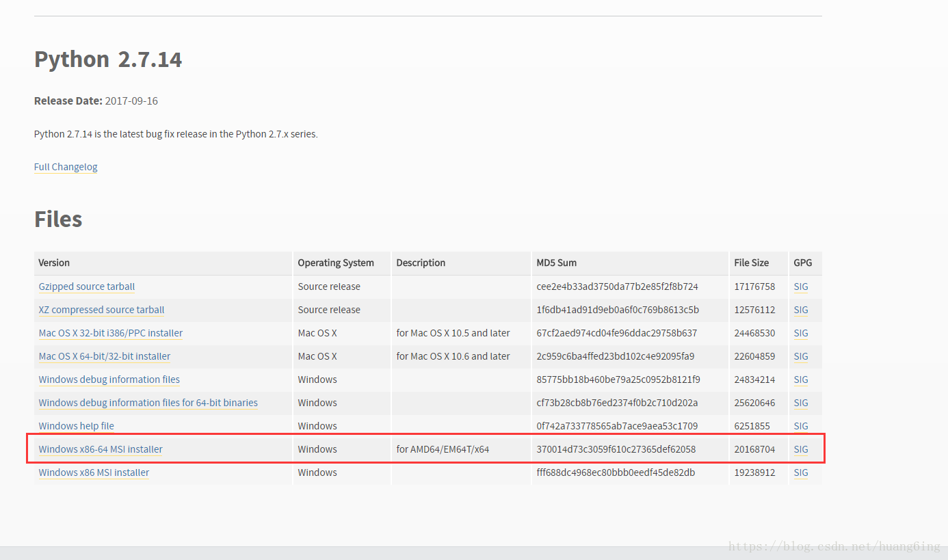Click the Files heading
This screenshot has height=560, width=948.
[x=58, y=219]
